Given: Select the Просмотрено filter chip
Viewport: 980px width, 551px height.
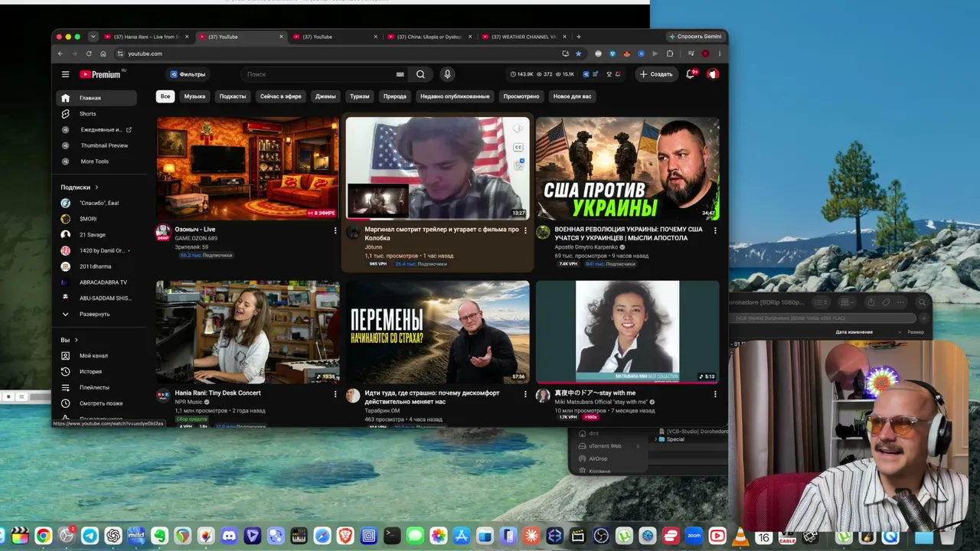Looking at the screenshot, I should (x=521, y=96).
